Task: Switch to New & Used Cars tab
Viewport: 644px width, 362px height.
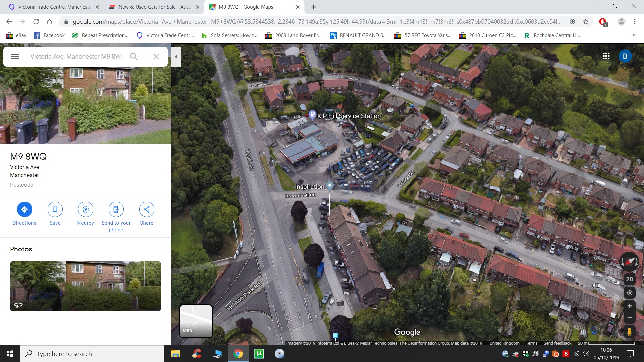Action: click(x=154, y=7)
